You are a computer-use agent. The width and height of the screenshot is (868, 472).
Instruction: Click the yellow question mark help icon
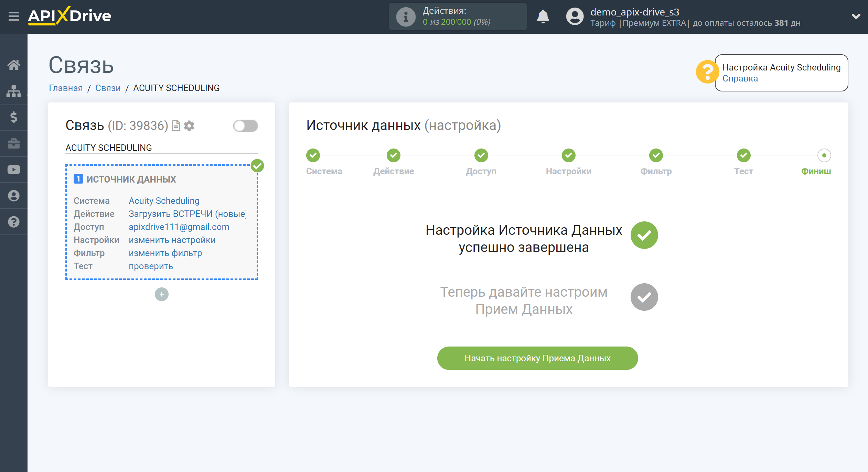[707, 72]
